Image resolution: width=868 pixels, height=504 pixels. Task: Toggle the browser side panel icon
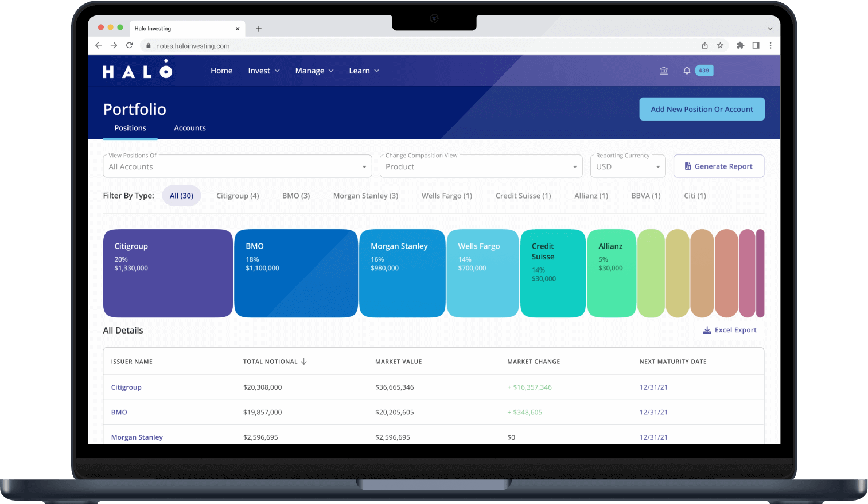pyautogui.click(x=756, y=45)
